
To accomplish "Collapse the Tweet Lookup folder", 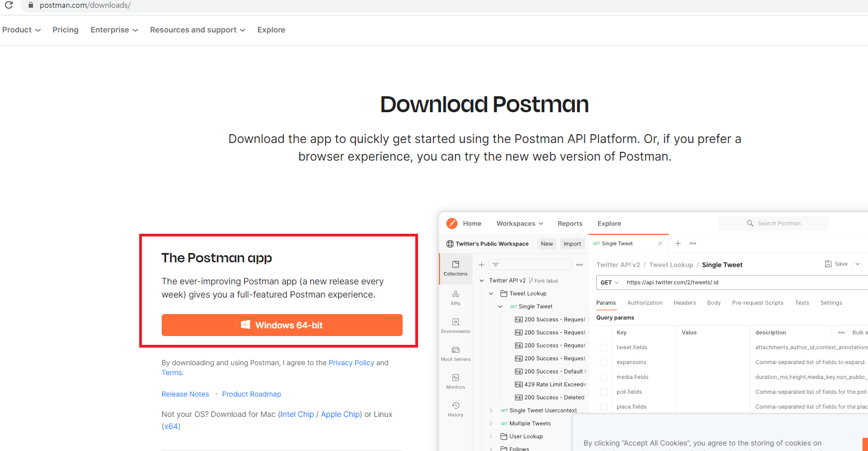I will pyautogui.click(x=491, y=294).
